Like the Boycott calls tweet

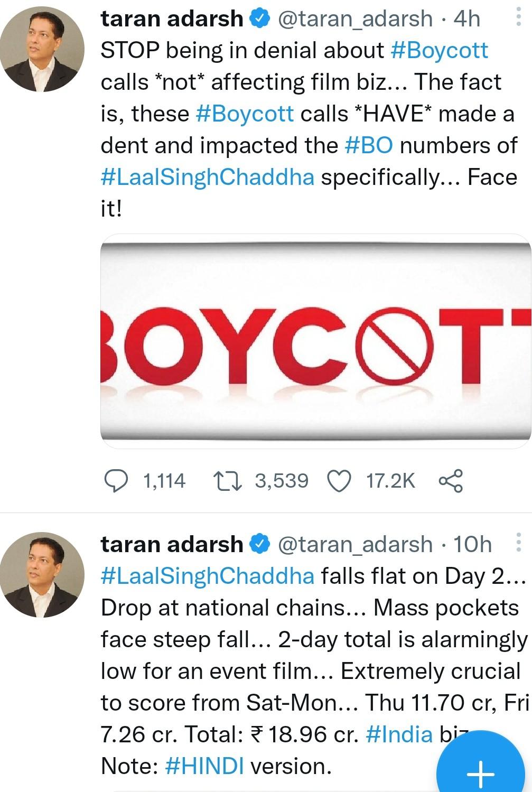pyautogui.click(x=340, y=481)
